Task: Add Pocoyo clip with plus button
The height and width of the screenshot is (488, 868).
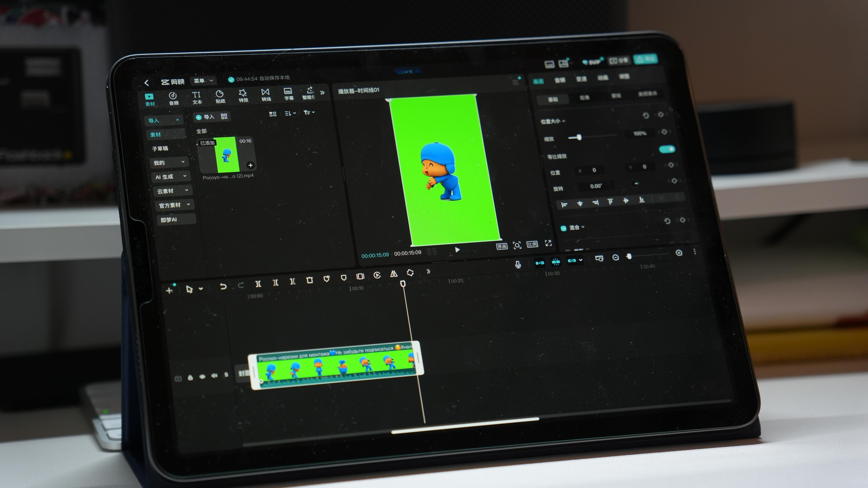Action: 250,165
